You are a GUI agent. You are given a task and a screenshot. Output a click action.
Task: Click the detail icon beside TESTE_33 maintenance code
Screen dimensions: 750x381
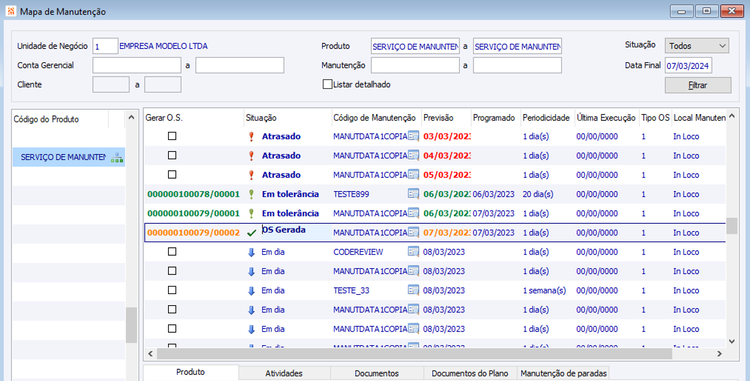pos(413,290)
